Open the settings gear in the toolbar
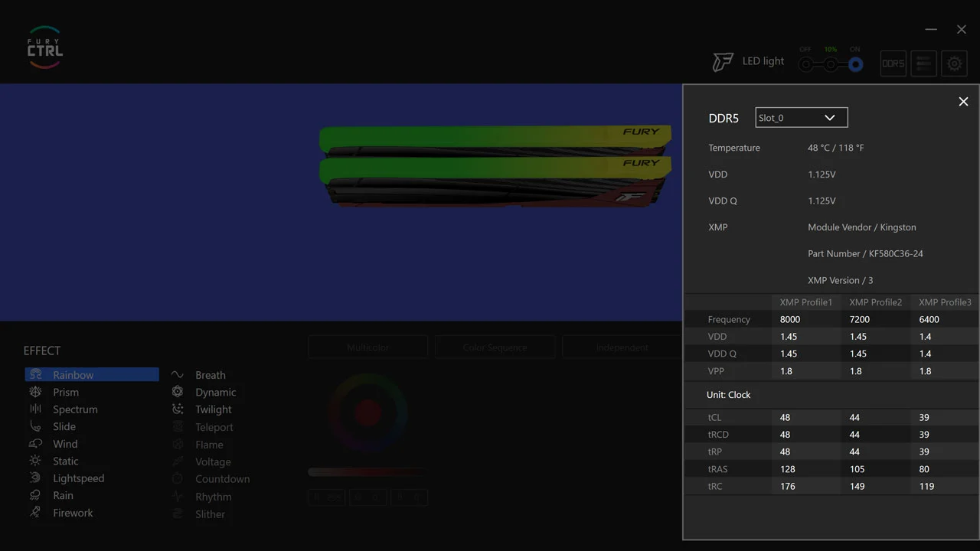This screenshot has width=980, height=551. (x=954, y=64)
